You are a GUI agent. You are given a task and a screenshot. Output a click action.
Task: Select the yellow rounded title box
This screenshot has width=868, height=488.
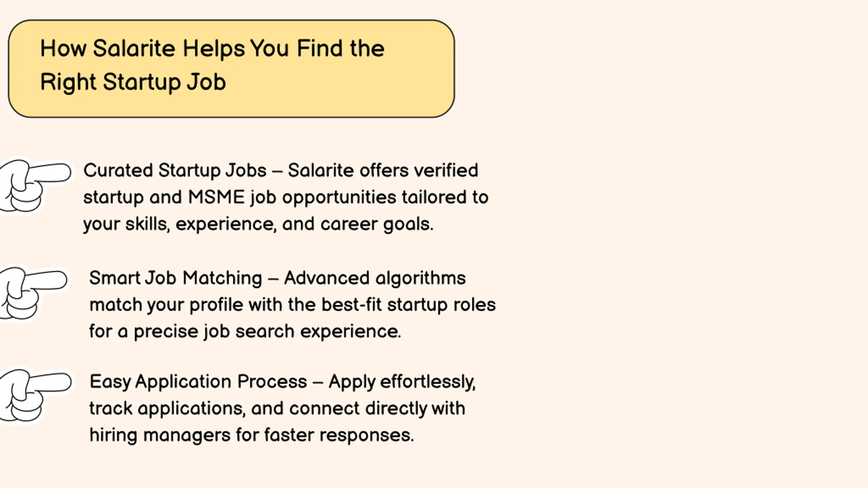(231, 69)
